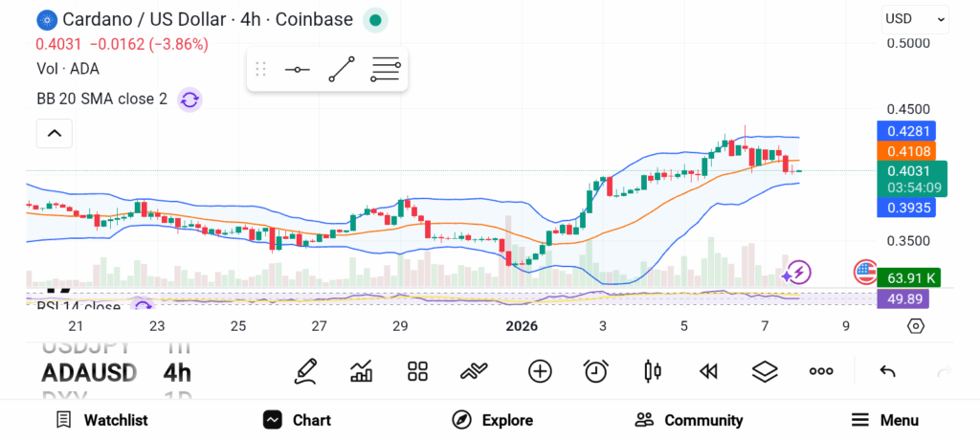The height and width of the screenshot is (441, 980).
Task: Open the more options ellipsis menu
Action: pyautogui.click(x=820, y=371)
